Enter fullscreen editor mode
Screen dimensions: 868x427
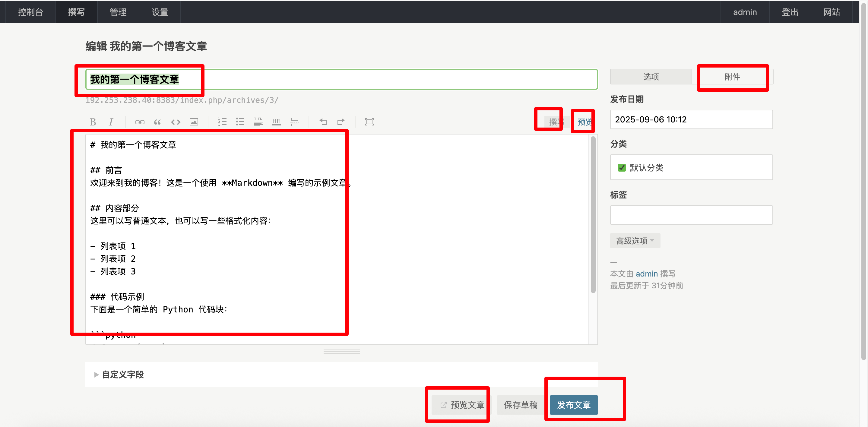[369, 122]
